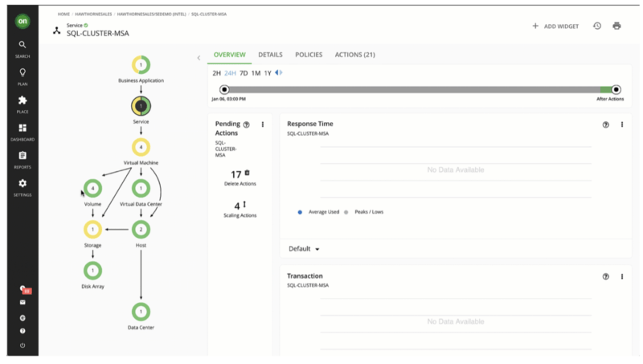Select the 1Y time range

tap(268, 73)
